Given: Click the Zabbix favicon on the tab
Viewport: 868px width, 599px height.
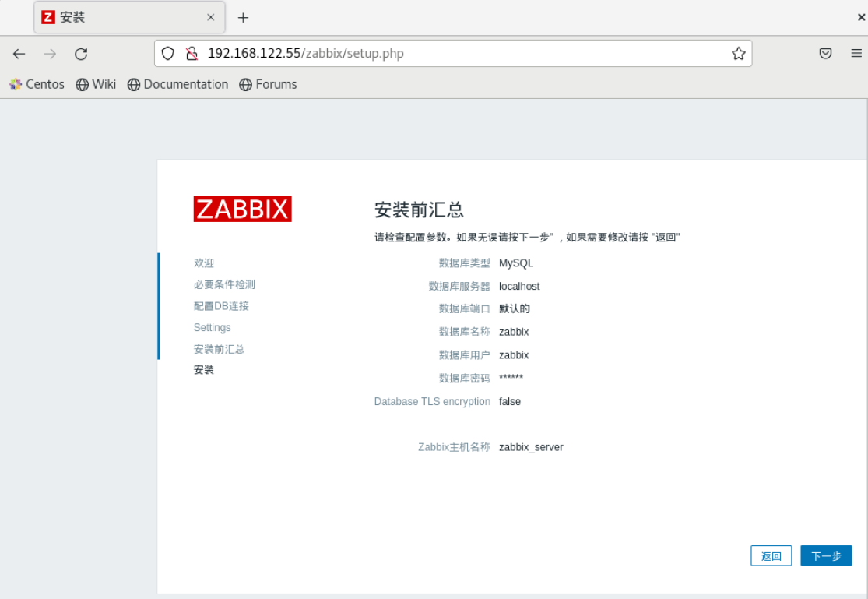Looking at the screenshot, I should 48,17.
